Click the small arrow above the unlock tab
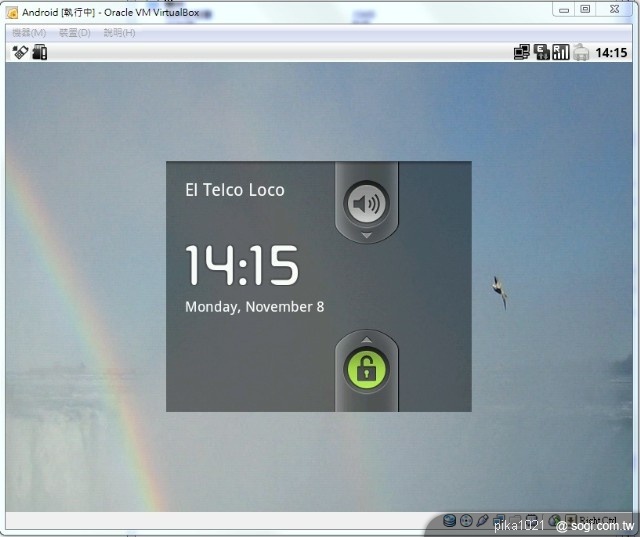 click(366, 337)
